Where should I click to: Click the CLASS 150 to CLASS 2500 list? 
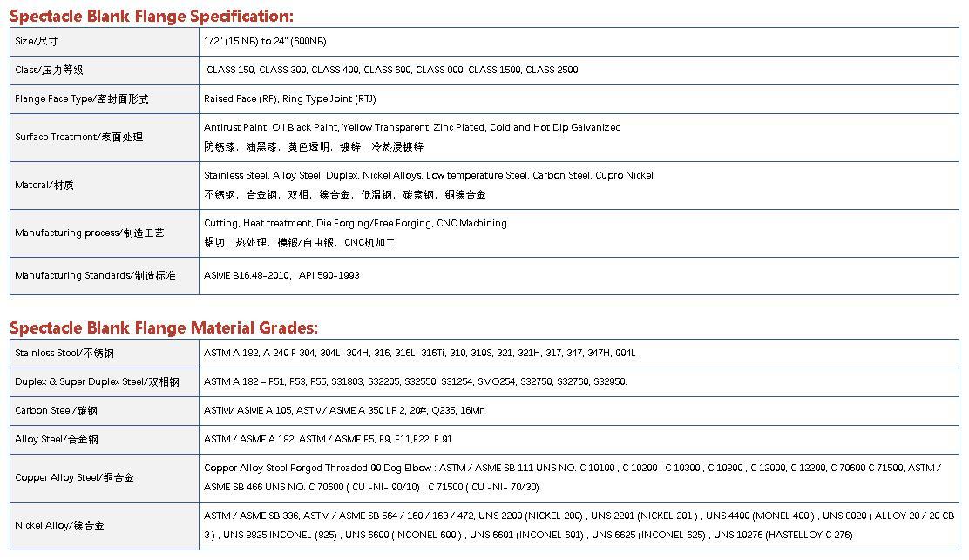pyautogui.click(x=392, y=70)
